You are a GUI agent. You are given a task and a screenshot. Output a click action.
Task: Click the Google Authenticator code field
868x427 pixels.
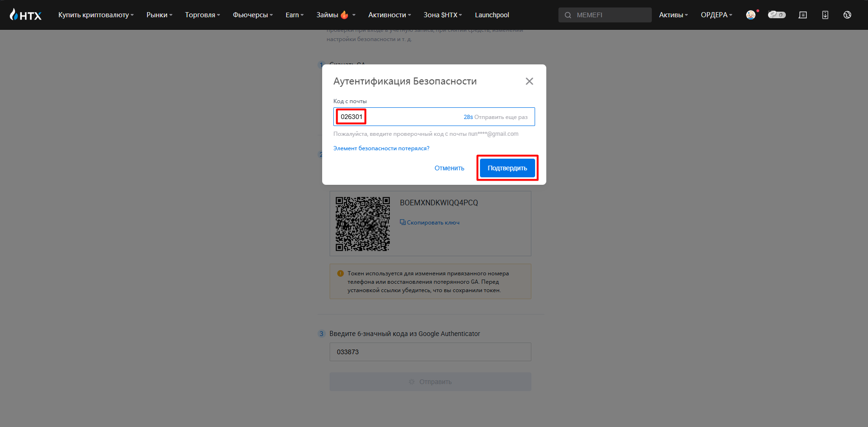point(430,352)
